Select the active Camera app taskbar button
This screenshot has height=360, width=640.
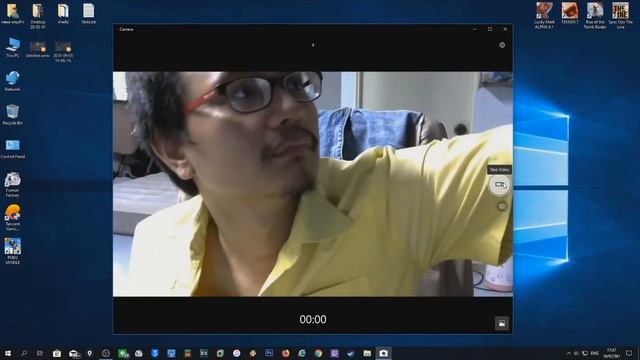pyautogui.click(x=383, y=353)
